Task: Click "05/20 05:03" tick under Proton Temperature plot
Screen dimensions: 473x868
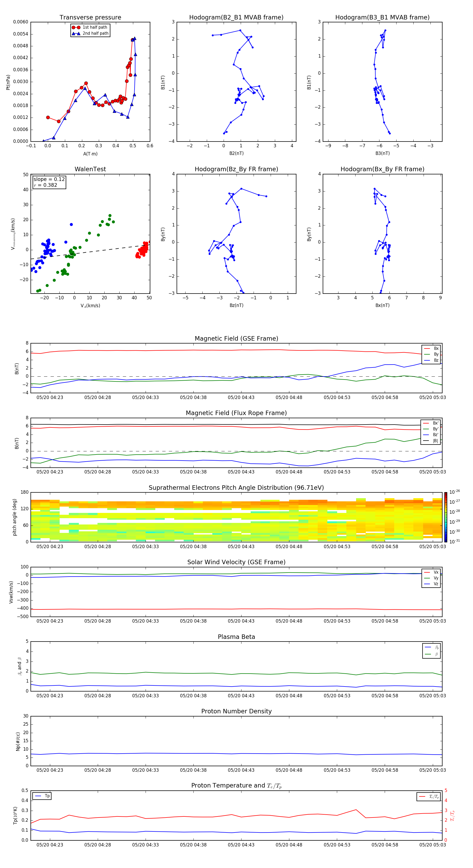Action: click(433, 845)
